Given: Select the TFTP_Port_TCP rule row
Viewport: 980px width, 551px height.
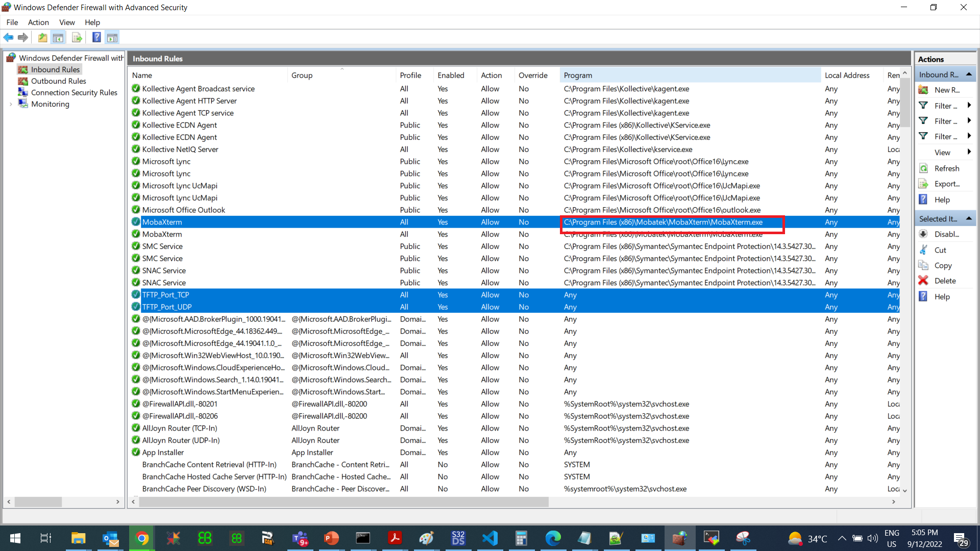Looking at the screenshot, I should [x=514, y=295].
